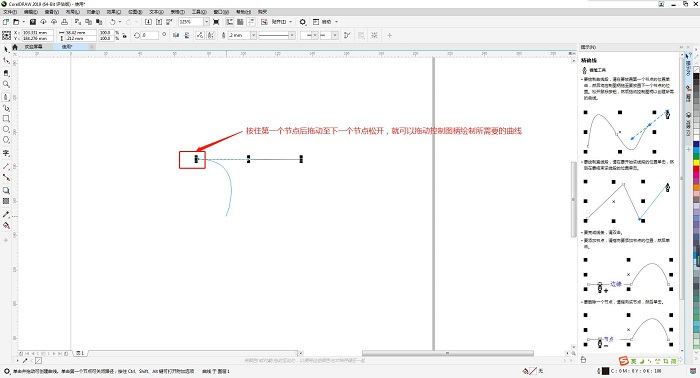Screen dimensions: 700x378
Task: Click the red swatch in color palette
Action: pos(696,170)
